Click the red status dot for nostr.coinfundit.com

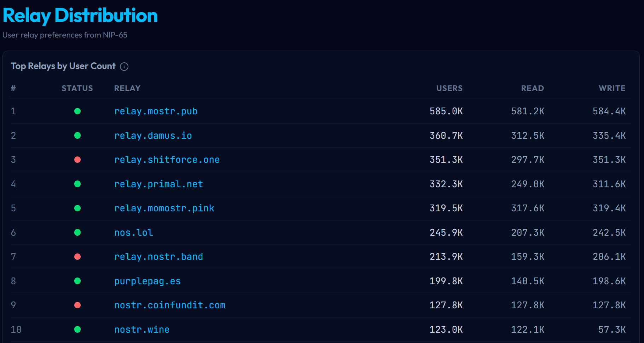pos(77,305)
